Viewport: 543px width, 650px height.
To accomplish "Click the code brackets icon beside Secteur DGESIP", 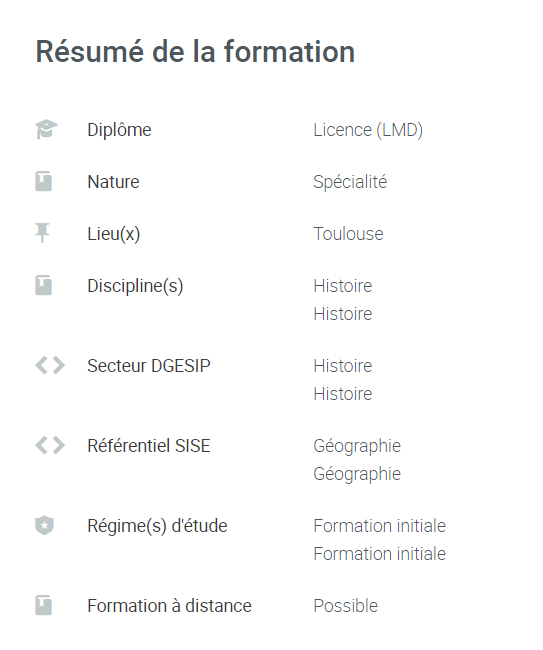I will point(50,365).
